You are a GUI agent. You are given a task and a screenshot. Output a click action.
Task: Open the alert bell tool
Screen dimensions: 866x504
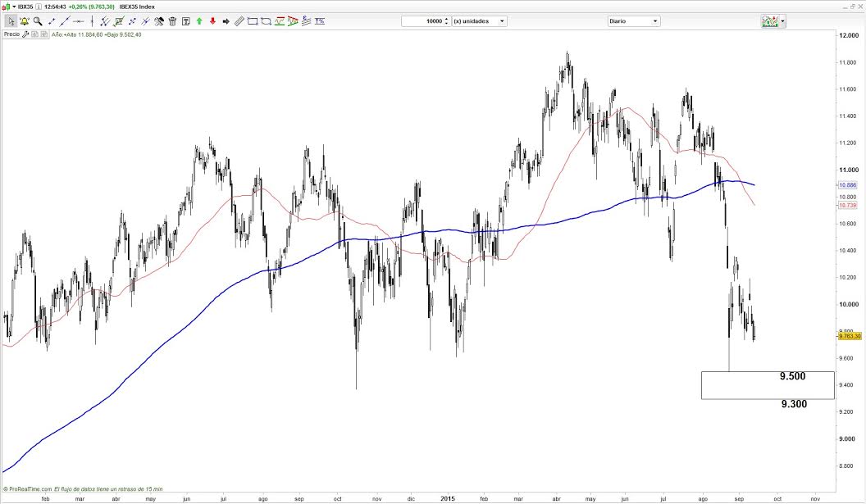click(25, 21)
